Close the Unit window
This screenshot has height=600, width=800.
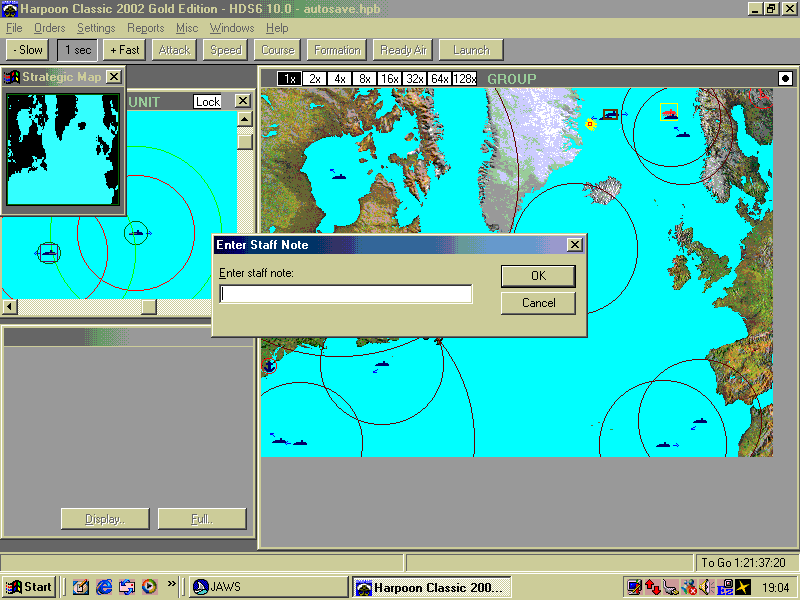[x=243, y=101]
